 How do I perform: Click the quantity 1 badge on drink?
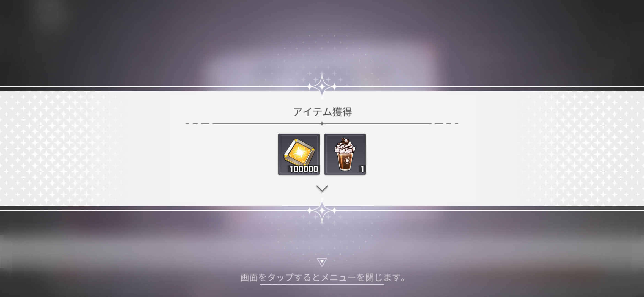pyautogui.click(x=362, y=169)
